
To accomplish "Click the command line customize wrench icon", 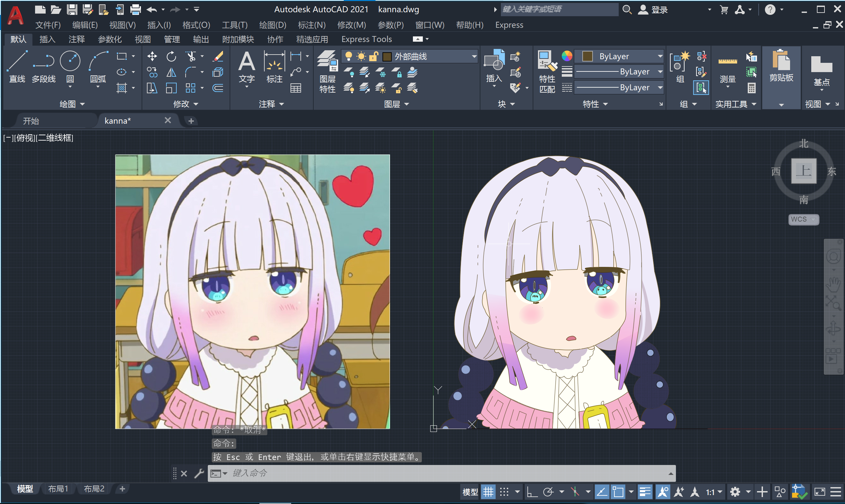I will click(x=199, y=473).
